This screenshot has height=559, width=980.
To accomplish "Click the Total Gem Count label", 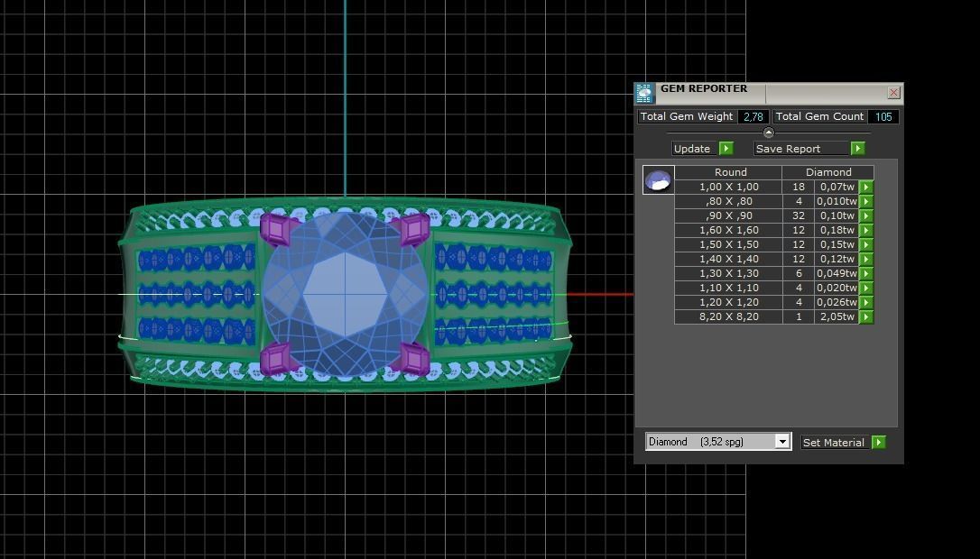I will tap(819, 117).
